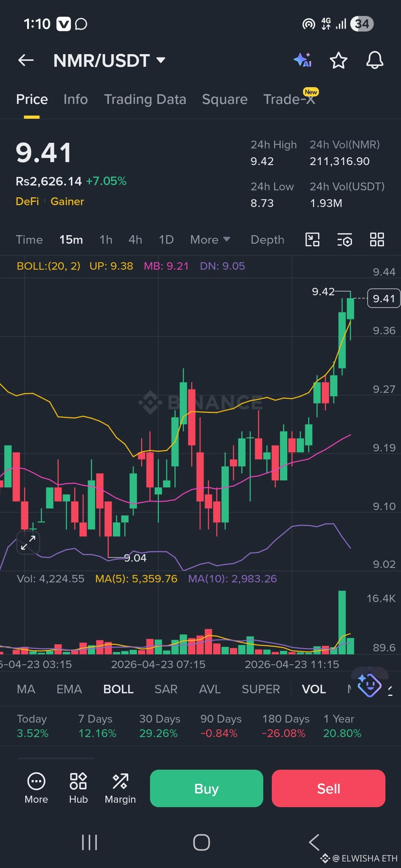Tap the 1 Year 20.80% performance
Screen dimensions: 401x868
tap(342, 726)
